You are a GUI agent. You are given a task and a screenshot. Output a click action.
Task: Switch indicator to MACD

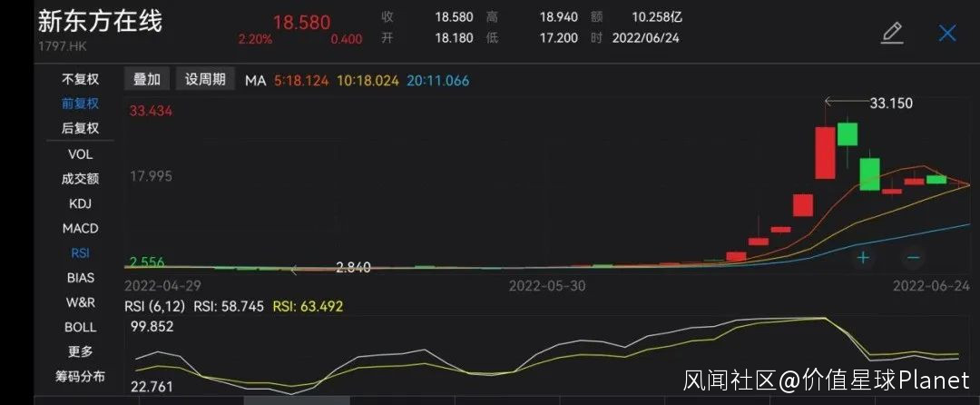click(x=80, y=229)
